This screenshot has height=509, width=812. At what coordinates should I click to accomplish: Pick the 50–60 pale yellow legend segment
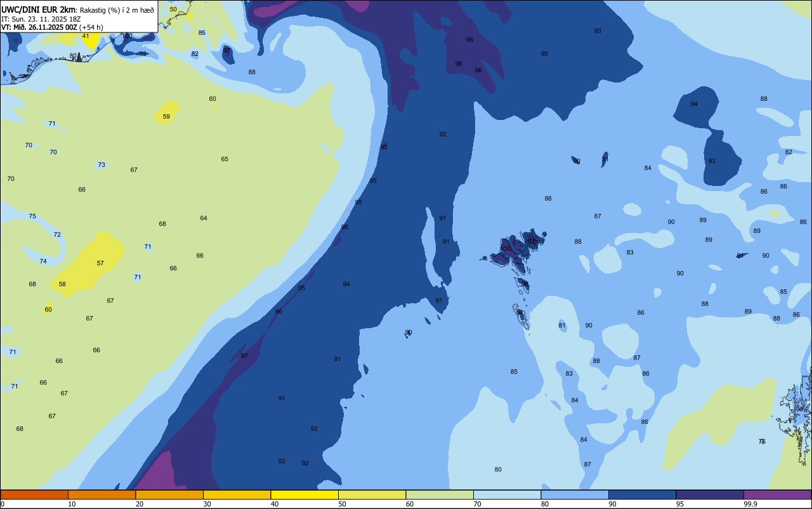(x=372, y=494)
